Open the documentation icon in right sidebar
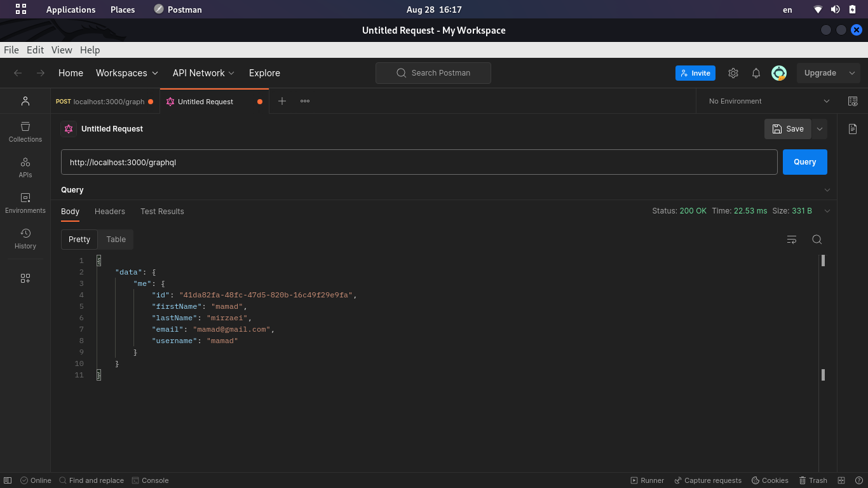 pyautogui.click(x=853, y=129)
